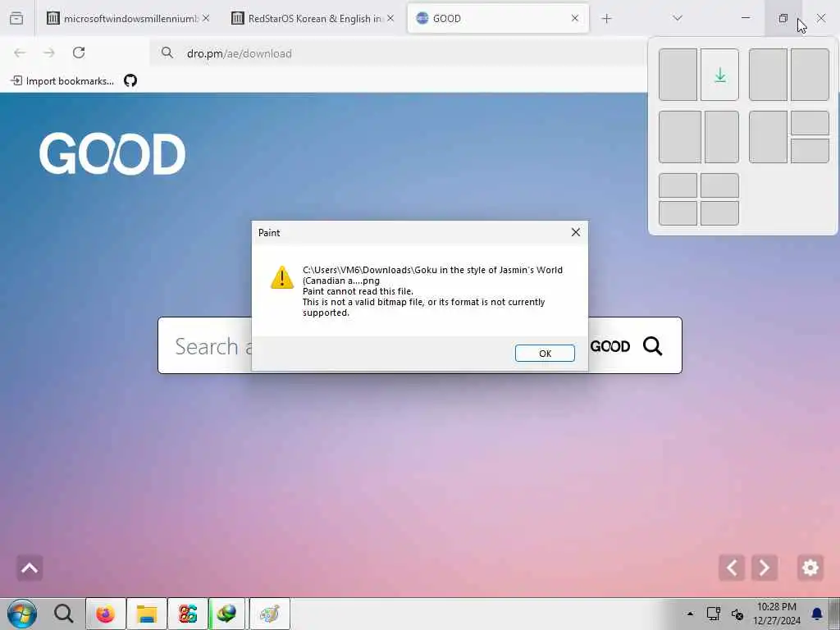Minimize the browser window
The height and width of the screenshot is (630, 840).
coord(746,18)
